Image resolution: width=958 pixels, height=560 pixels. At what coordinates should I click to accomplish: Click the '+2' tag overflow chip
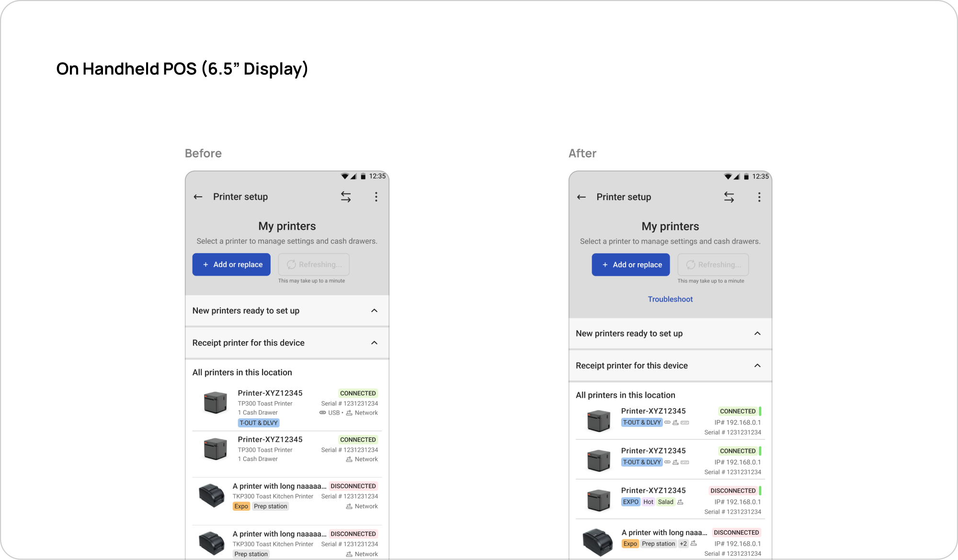(684, 544)
